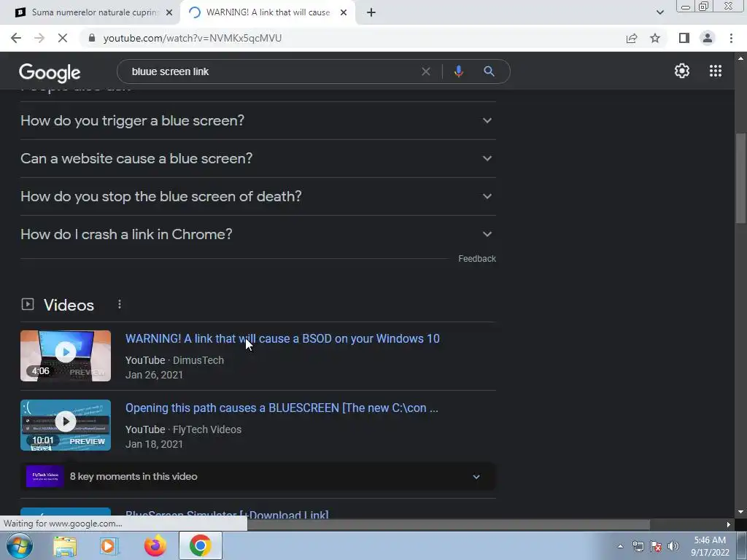Close the Suma numerelor naturale tab
The image size is (747, 560).
(x=169, y=12)
